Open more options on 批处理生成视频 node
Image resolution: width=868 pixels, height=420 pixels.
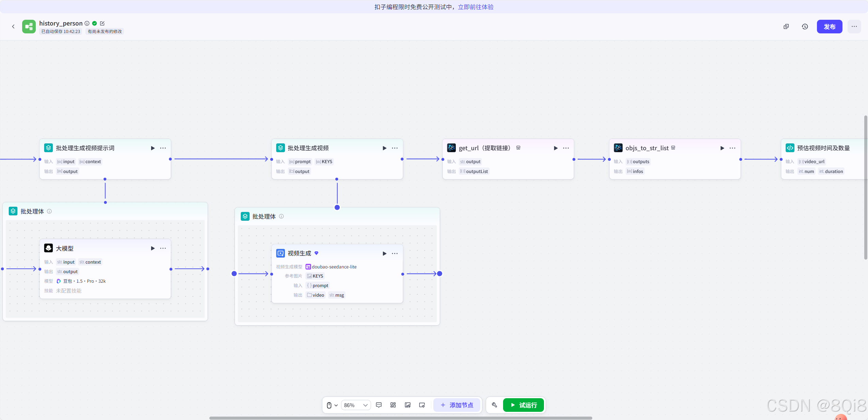click(x=395, y=148)
